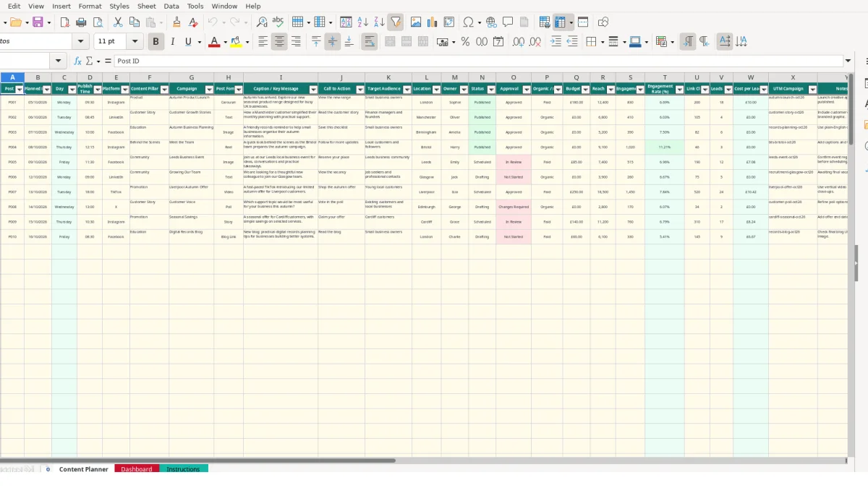Increase the indent
This screenshot has width=868, height=488.
pos(556,42)
